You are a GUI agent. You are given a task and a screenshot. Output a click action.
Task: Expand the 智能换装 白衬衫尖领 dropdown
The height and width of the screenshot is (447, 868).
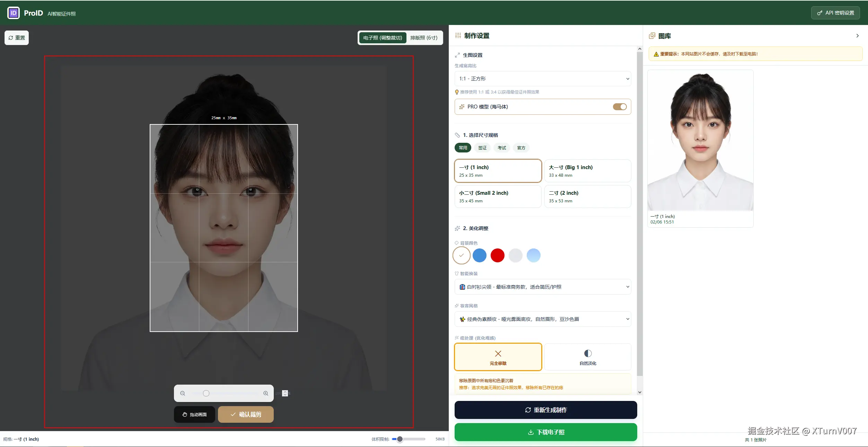pos(543,287)
